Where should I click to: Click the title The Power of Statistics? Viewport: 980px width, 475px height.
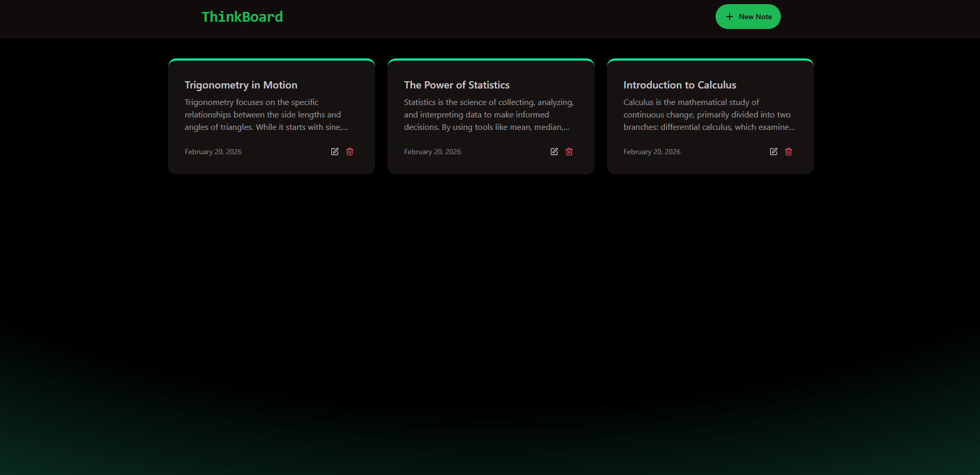pyautogui.click(x=457, y=85)
